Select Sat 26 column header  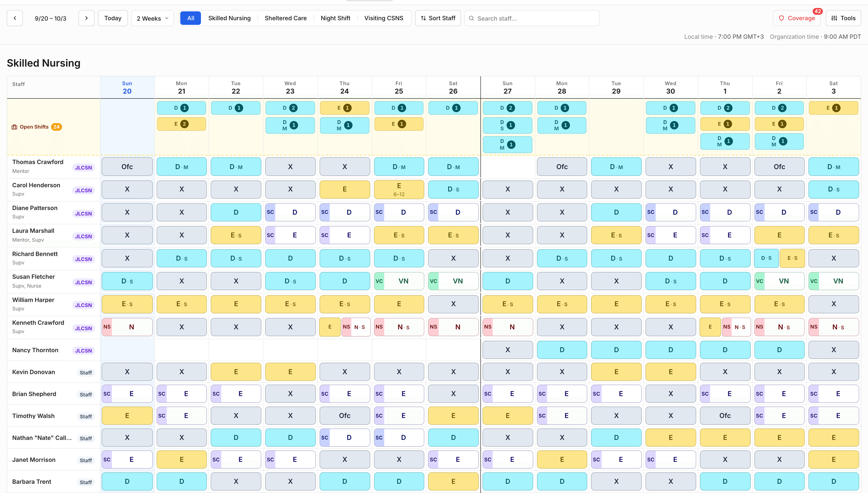pyautogui.click(x=453, y=87)
